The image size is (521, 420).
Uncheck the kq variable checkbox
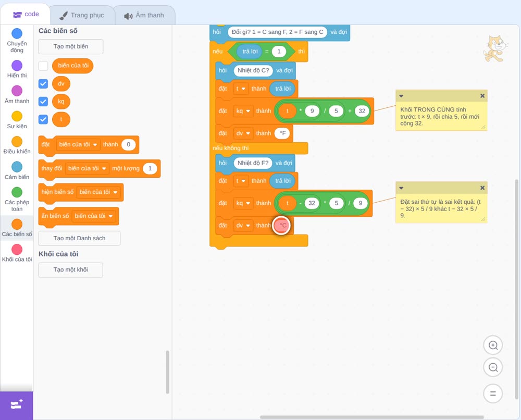pyautogui.click(x=43, y=101)
